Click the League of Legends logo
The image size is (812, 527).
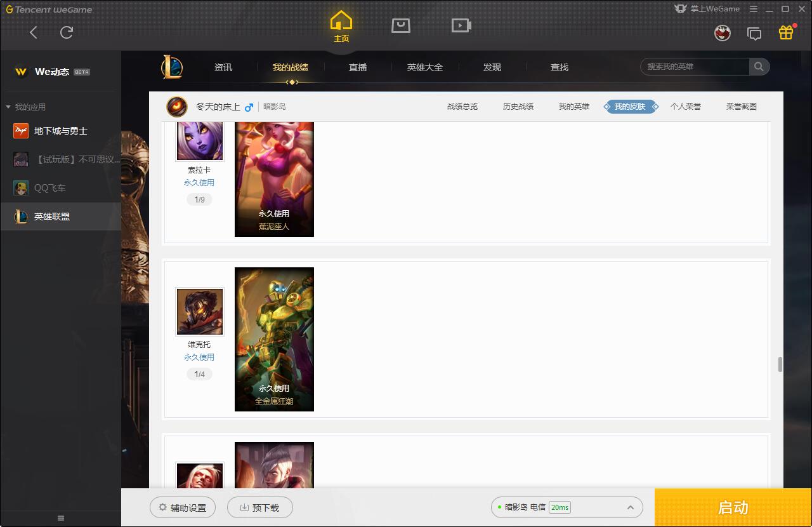(x=172, y=67)
